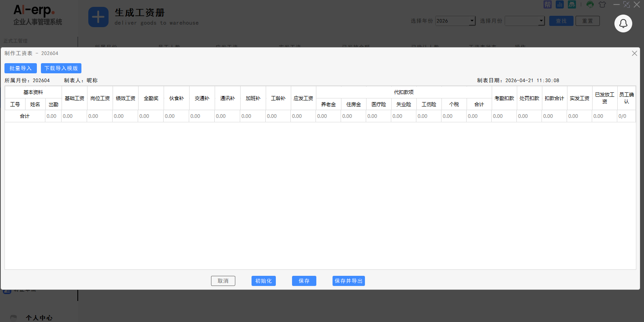Viewport: 644px width, 322px height.
Task: Click 保存并导出 button
Action: [x=348, y=281]
